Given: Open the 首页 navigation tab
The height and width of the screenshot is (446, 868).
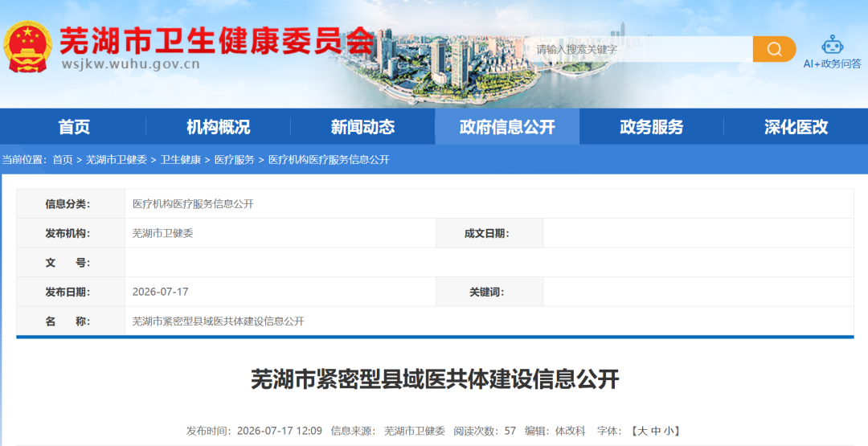Looking at the screenshot, I should [74, 127].
